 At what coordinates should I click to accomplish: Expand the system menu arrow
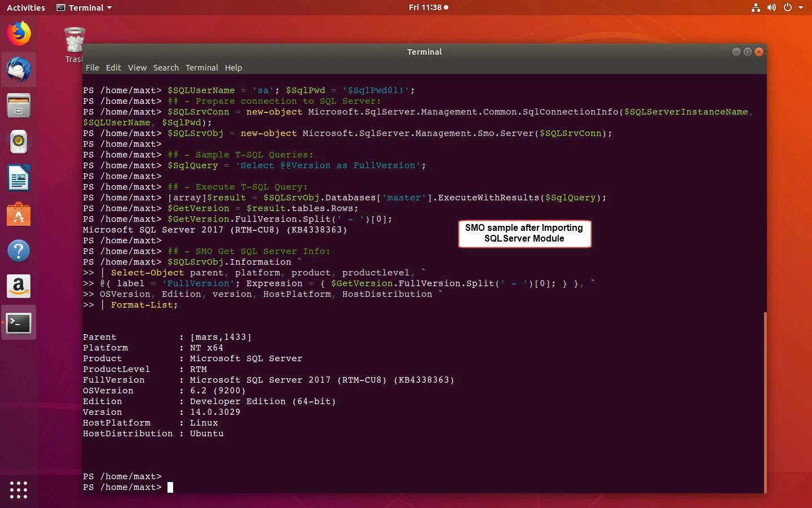pyautogui.click(x=800, y=8)
